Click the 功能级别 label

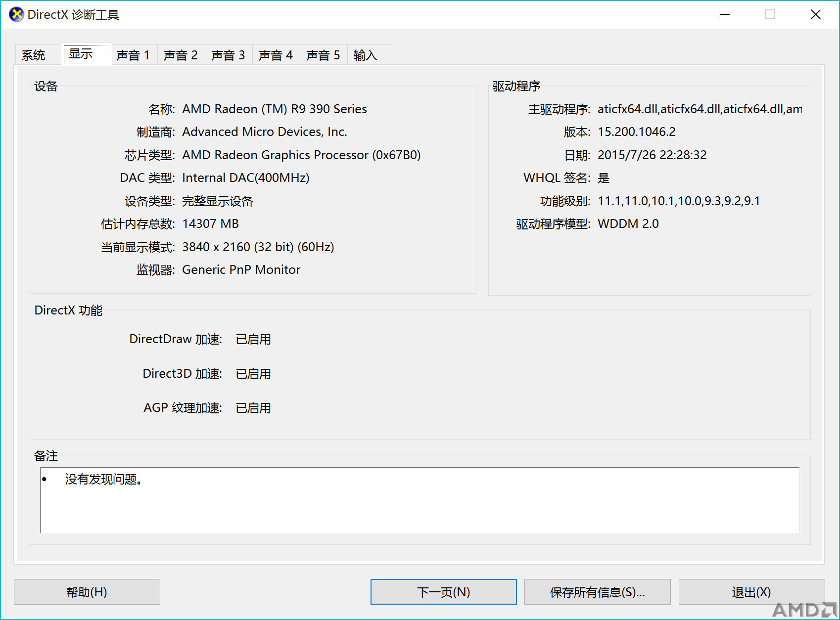click(x=565, y=201)
